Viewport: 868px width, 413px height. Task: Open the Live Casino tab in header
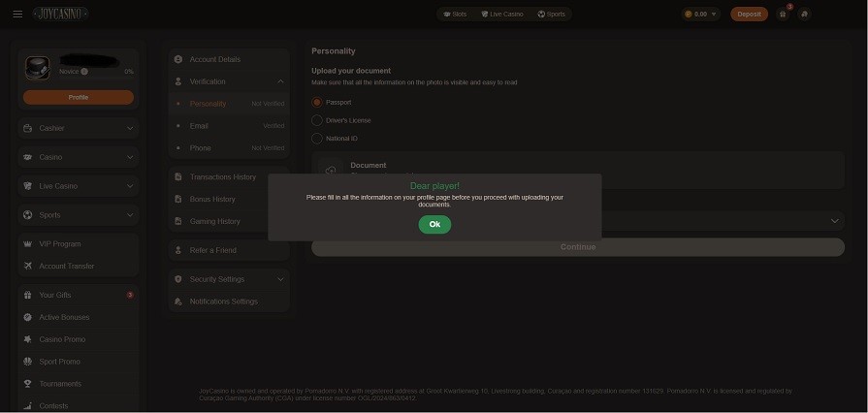[502, 15]
